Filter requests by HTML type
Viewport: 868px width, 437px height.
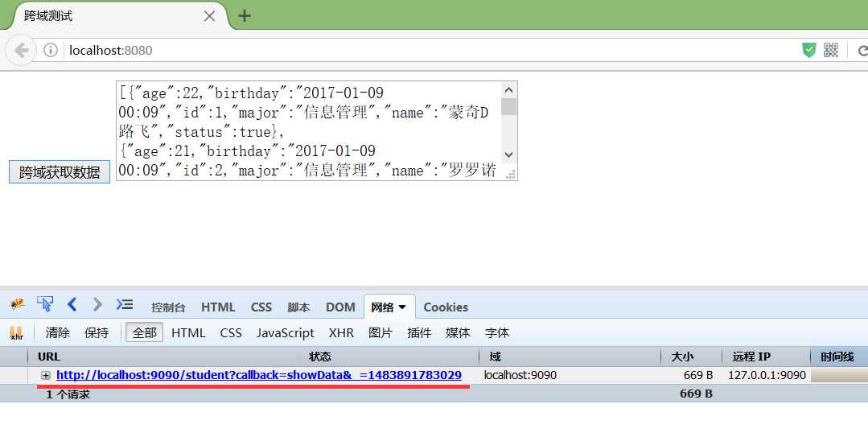tap(188, 333)
